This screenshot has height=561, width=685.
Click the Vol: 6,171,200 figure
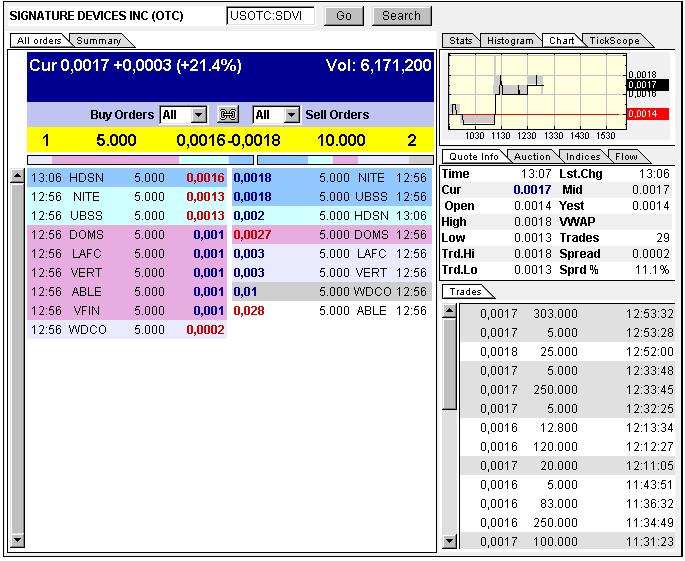(378, 66)
